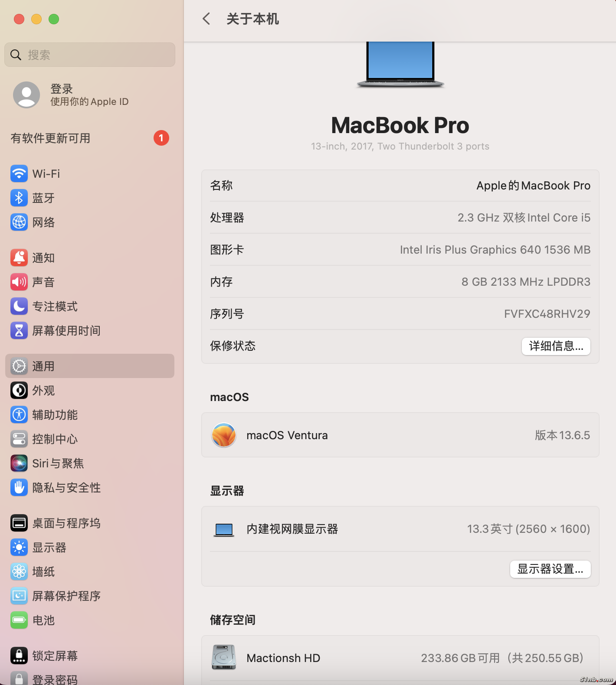Open Desktop & Dock (桌面与程序坞) icon

point(19,523)
